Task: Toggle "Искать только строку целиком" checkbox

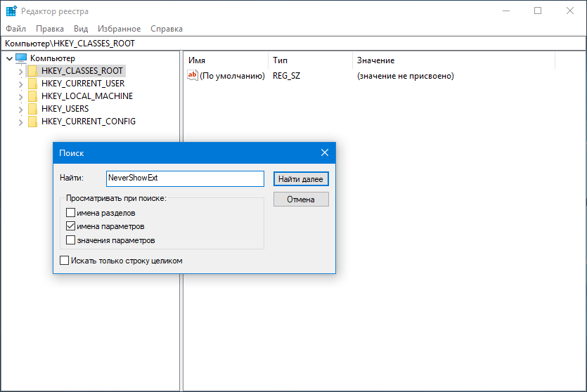Action: pos(65,261)
